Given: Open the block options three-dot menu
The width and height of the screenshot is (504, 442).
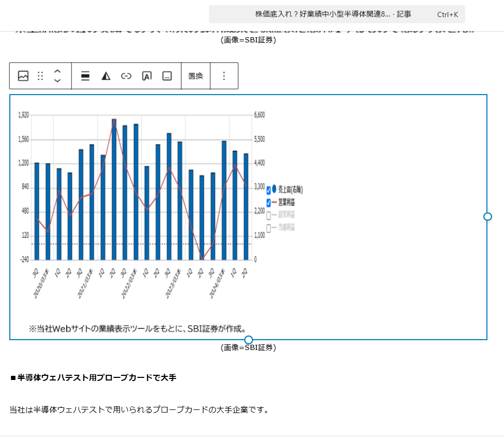Looking at the screenshot, I should pos(224,76).
